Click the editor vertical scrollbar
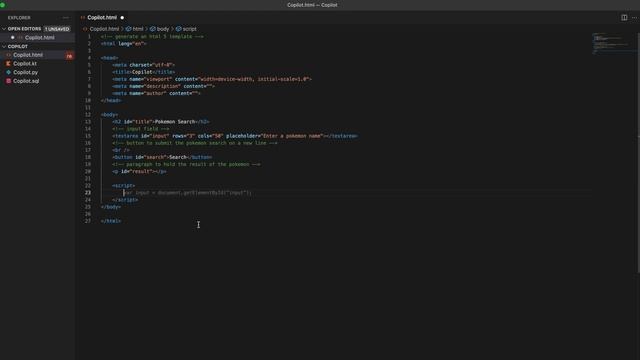The image size is (640, 360). tap(638, 153)
